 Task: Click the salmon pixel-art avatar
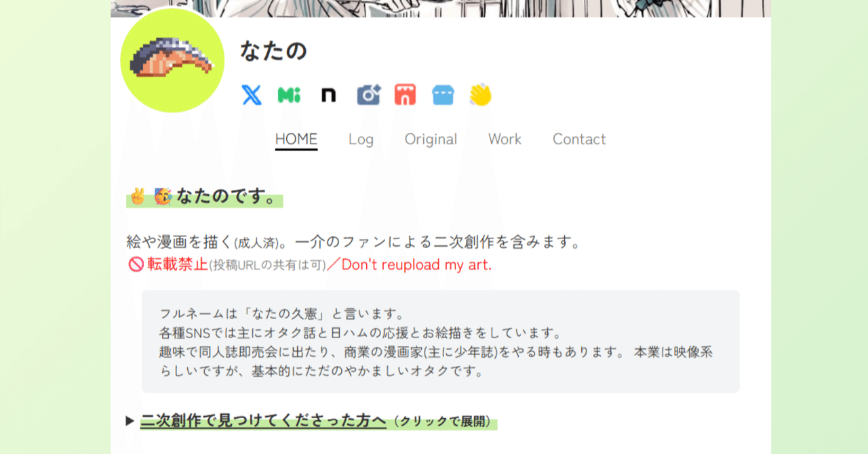tap(173, 61)
